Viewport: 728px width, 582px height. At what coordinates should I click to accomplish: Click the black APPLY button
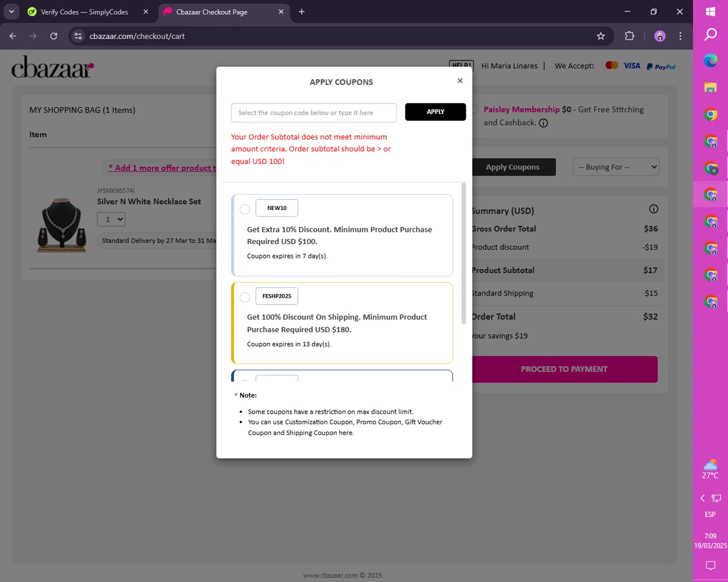click(x=435, y=112)
